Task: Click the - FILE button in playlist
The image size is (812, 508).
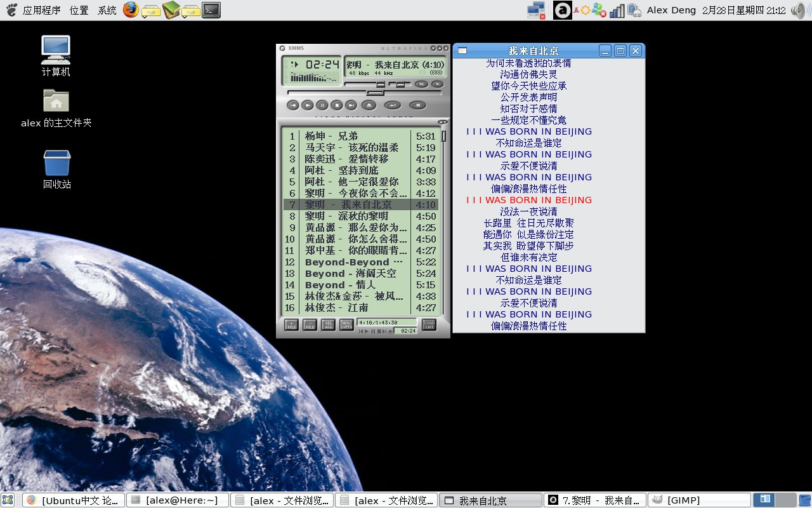Action: [310, 324]
